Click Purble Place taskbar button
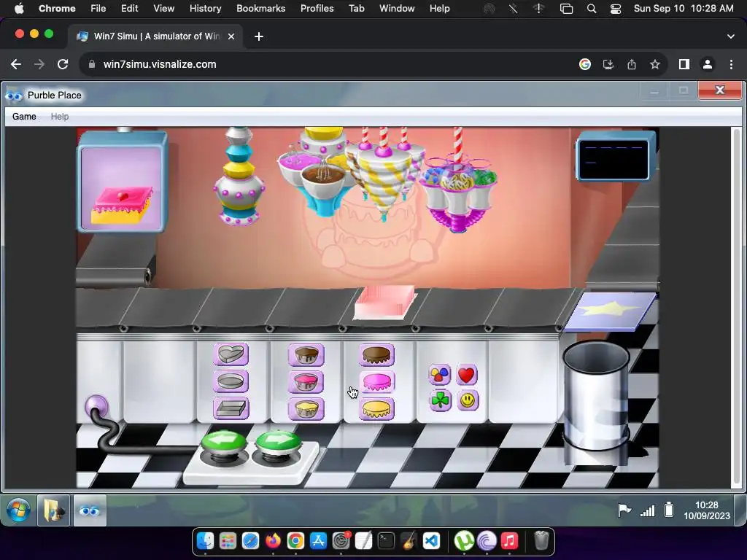The image size is (747, 560). coord(90,510)
